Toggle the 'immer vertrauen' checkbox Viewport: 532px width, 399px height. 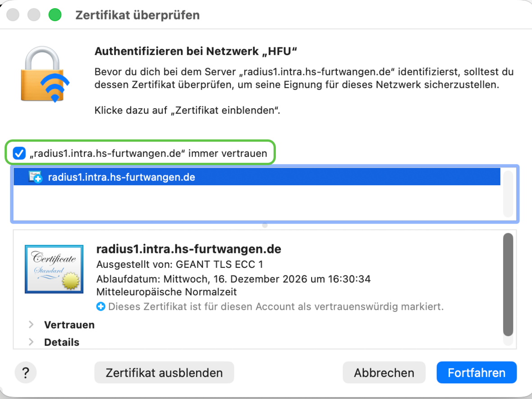tap(19, 154)
